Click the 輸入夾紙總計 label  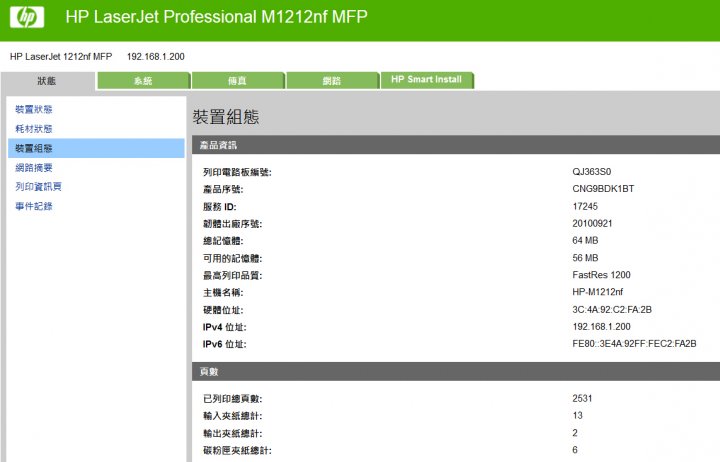pyautogui.click(x=232, y=416)
